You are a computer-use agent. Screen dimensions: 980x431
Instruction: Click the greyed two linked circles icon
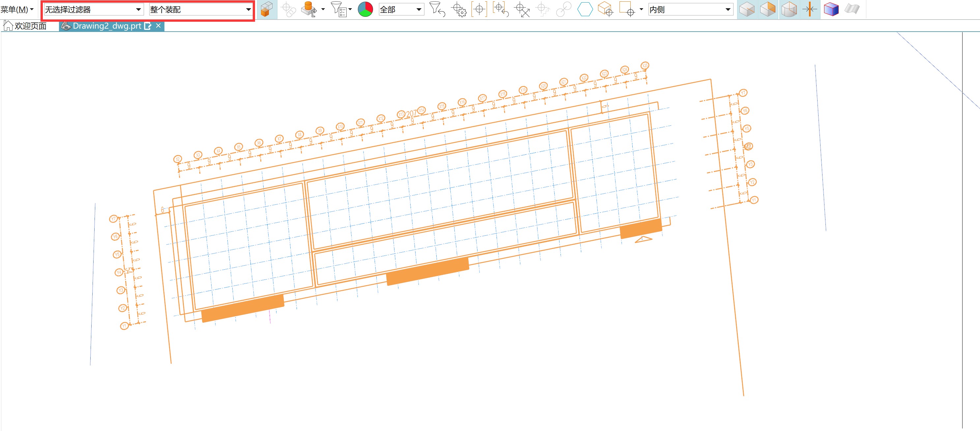click(563, 10)
